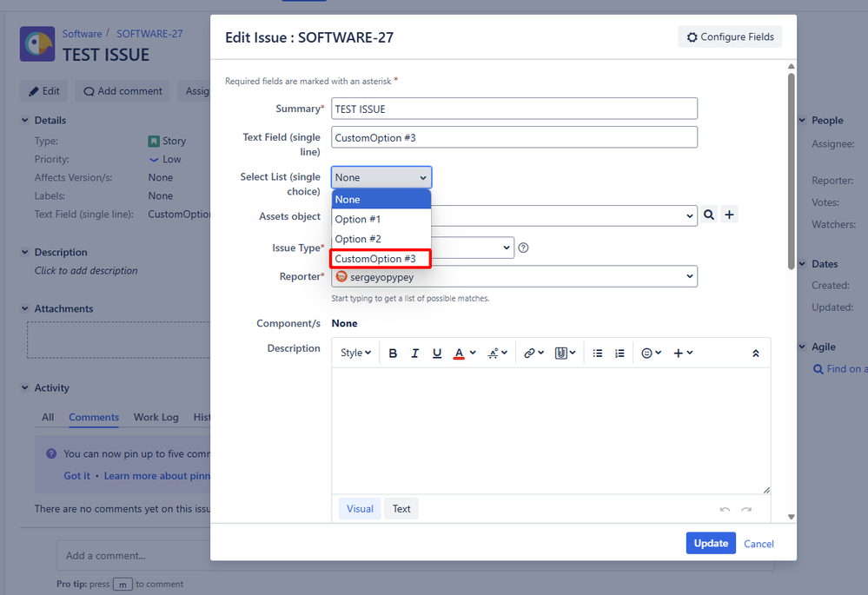The width and height of the screenshot is (868, 595).
Task: Click the insert link icon
Action: pos(533,354)
